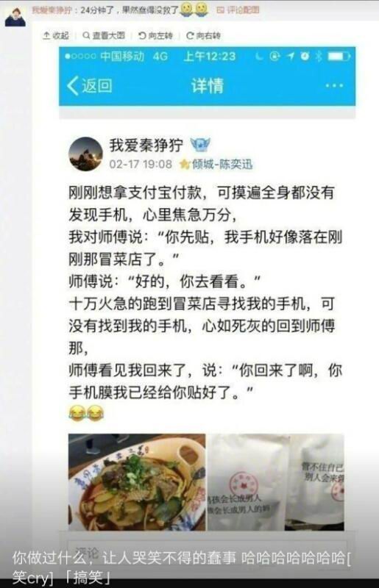Open commenter's avatar at top left
This screenshot has width=379, height=588.
pos(15,17)
